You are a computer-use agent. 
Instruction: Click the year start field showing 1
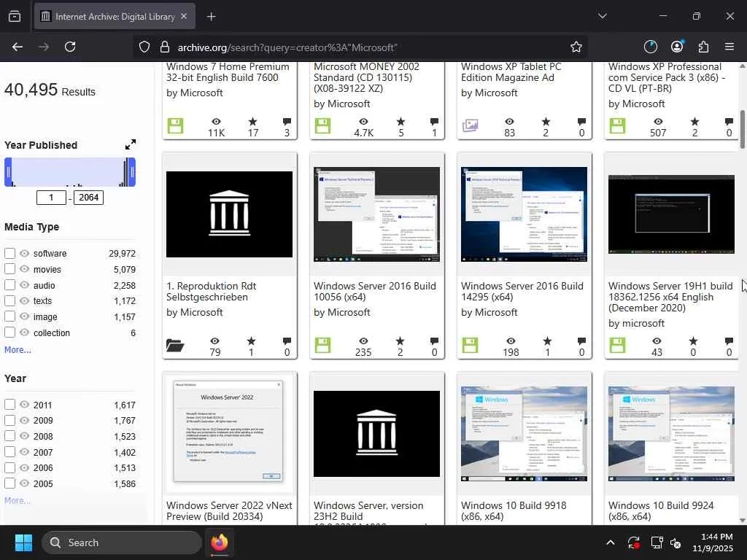52,198
